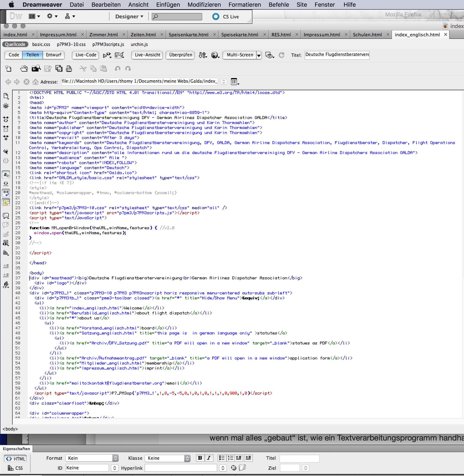
Task: Click the Überprüfen button
Action: (180, 55)
